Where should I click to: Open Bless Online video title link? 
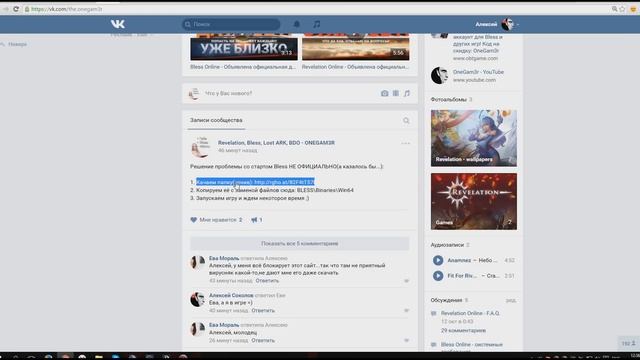243,67
